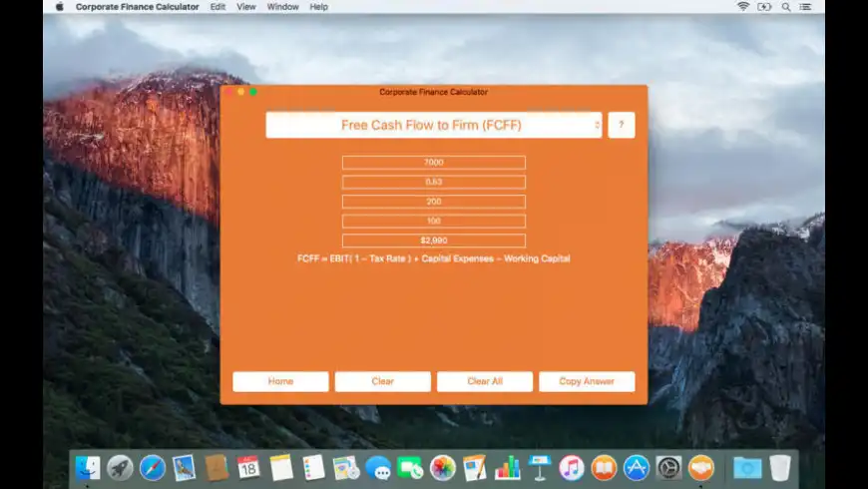868x489 pixels.
Task: Expand the Free Cash Flow to Firm dropdown
Action: (x=433, y=125)
